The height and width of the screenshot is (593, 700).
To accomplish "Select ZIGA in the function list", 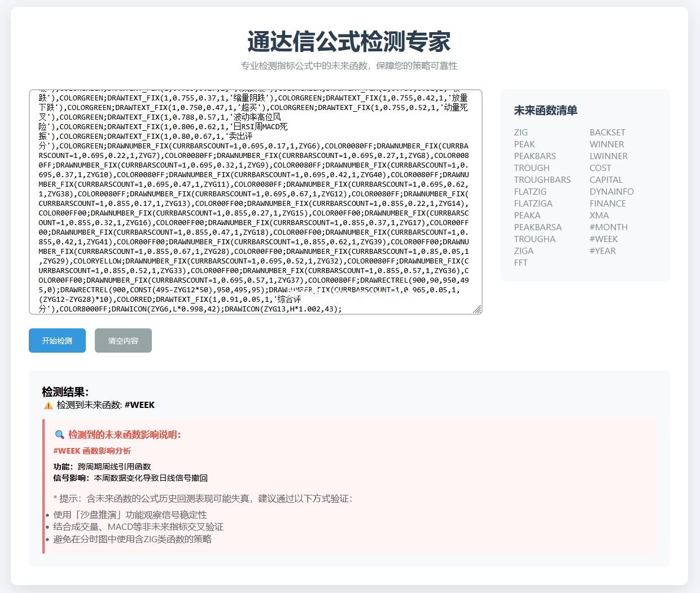I will pyautogui.click(x=523, y=251).
